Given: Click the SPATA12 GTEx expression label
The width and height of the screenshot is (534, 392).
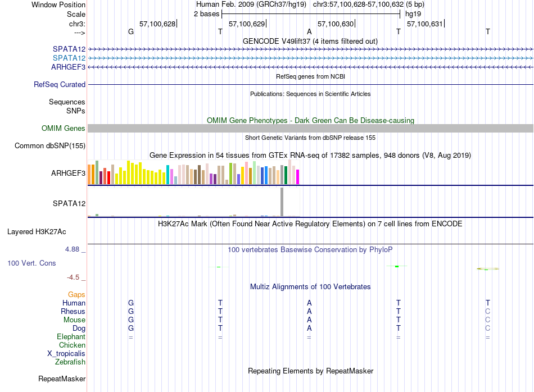Looking at the screenshot, I should click(69, 203).
